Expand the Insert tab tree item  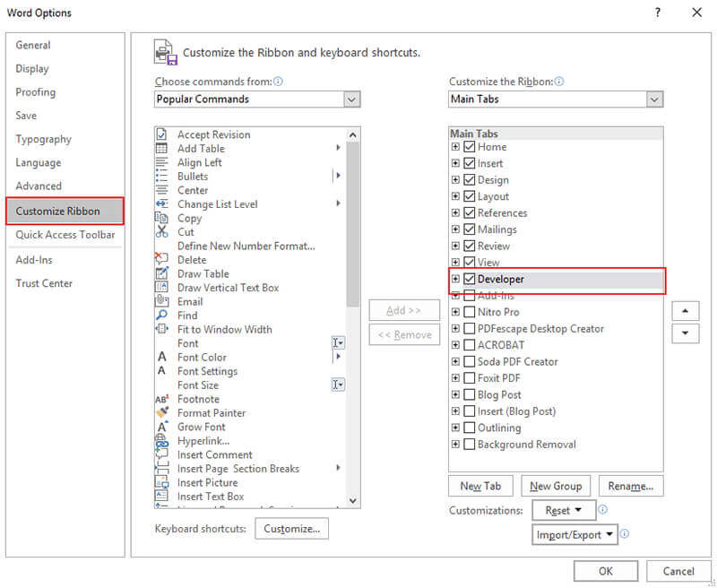pos(455,163)
